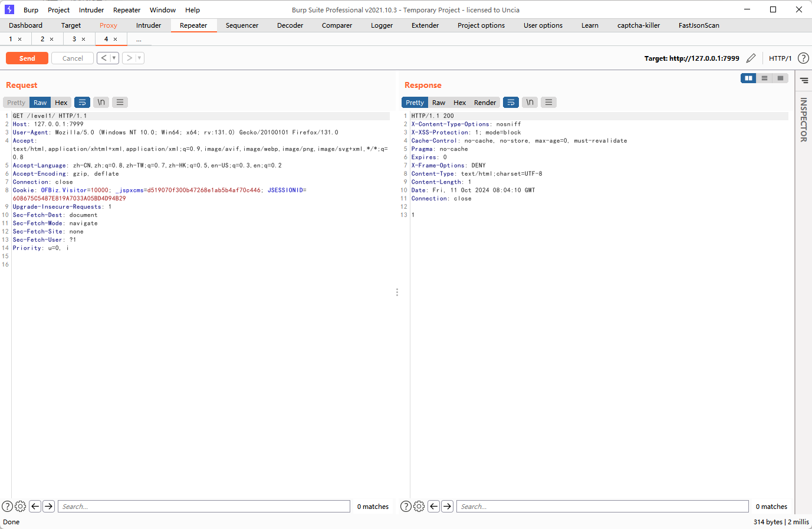Go to previous Response search match arrow

coord(433,506)
